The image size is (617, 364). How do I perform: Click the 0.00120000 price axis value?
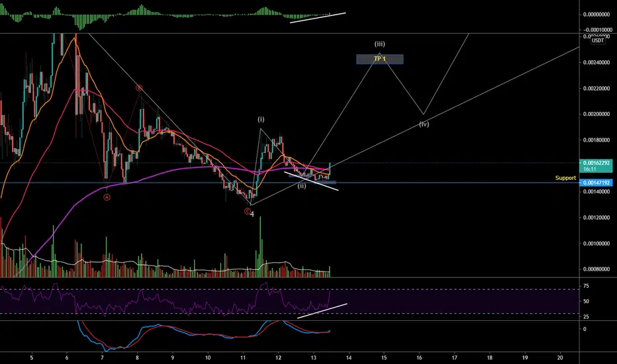coord(596,218)
